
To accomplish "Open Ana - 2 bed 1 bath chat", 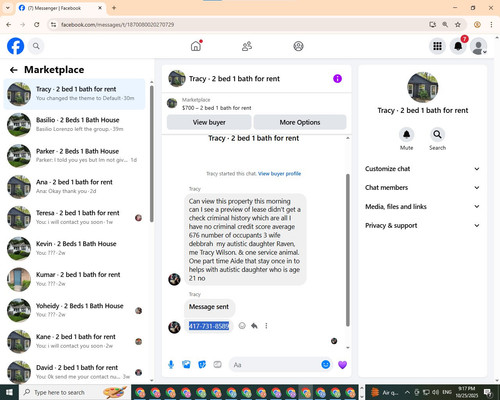I will tap(74, 187).
